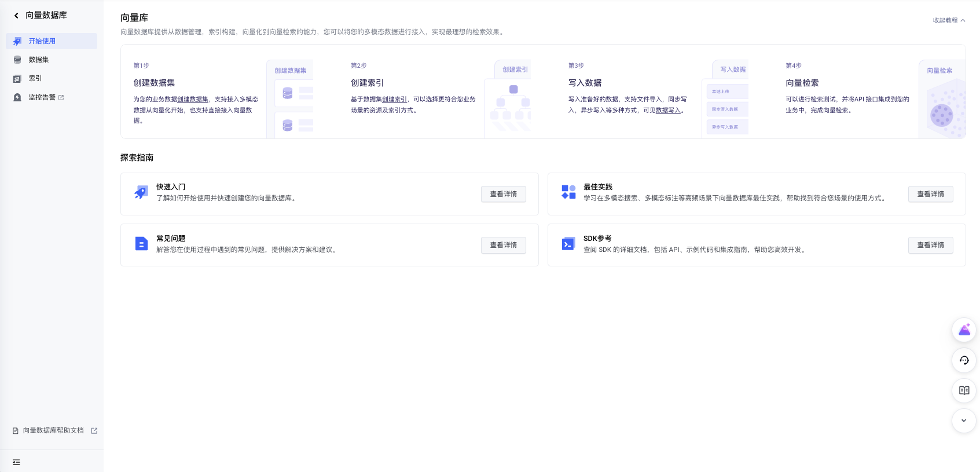
Task: Click the terminal icon on the SDK参考 card
Action: 568,244
